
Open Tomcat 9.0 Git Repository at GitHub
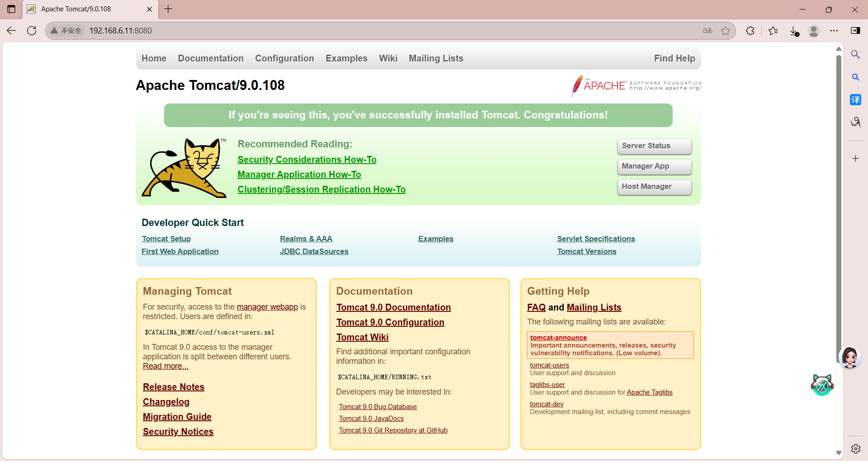(x=393, y=430)
